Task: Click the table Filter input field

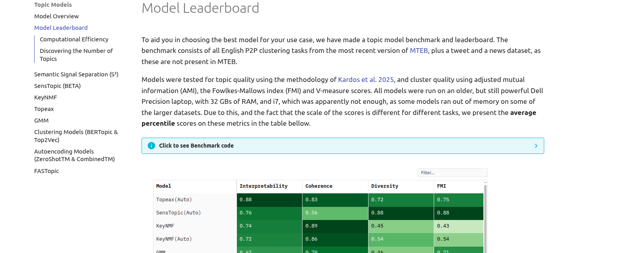Action: [452, 173]
